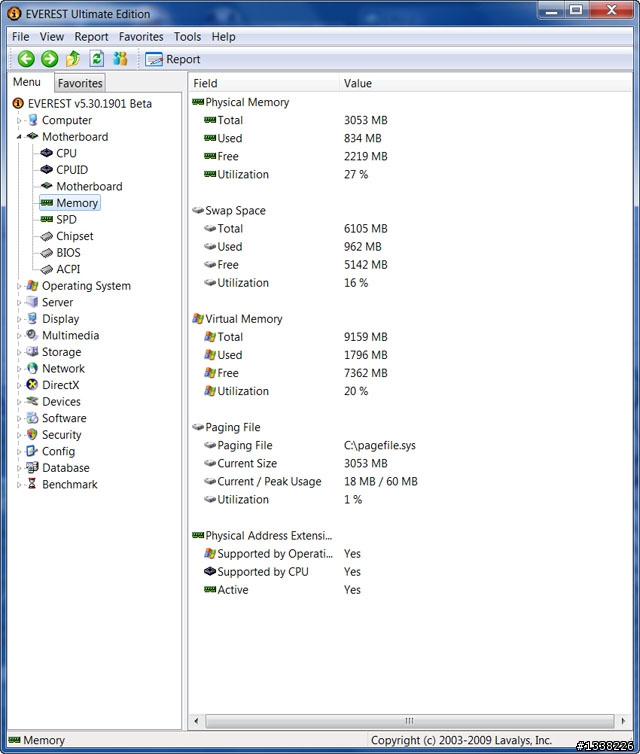Click the Devices icon in the tree
This screenshot has height=754, width=640.
coord(32,401)
